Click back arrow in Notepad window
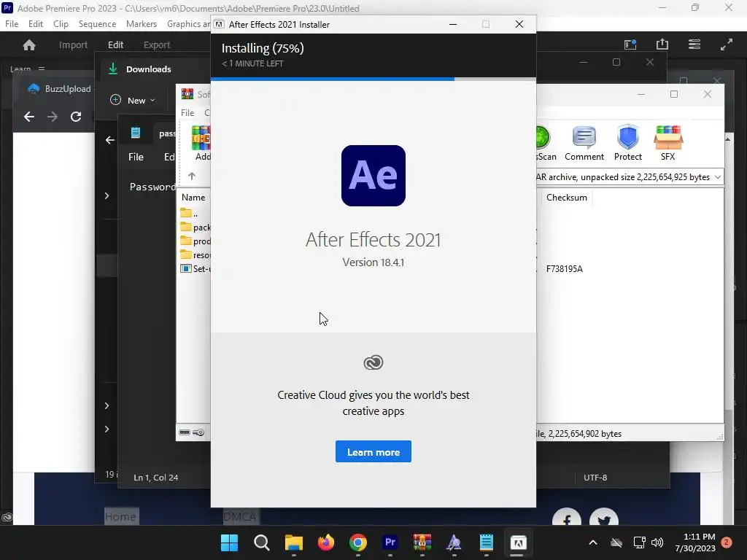 [x=110, y=139]
